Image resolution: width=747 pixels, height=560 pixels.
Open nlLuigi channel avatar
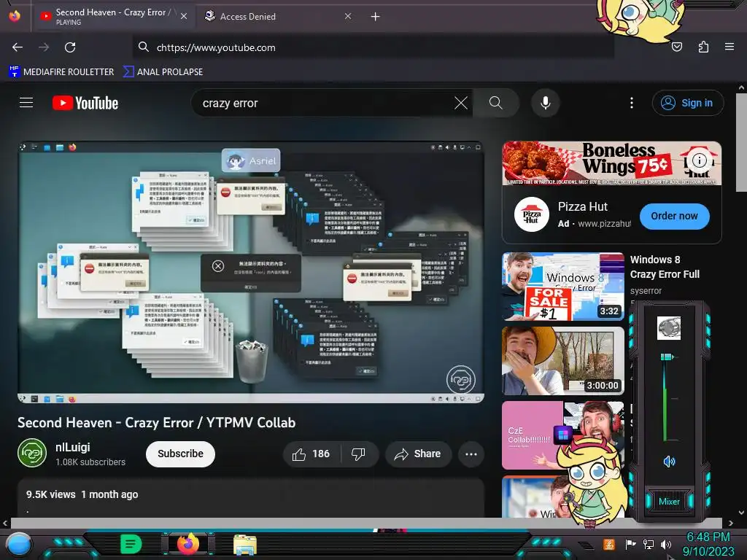(32, 453)
